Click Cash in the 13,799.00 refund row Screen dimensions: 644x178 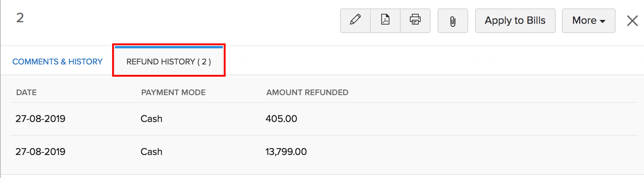(x=152, y=152)
